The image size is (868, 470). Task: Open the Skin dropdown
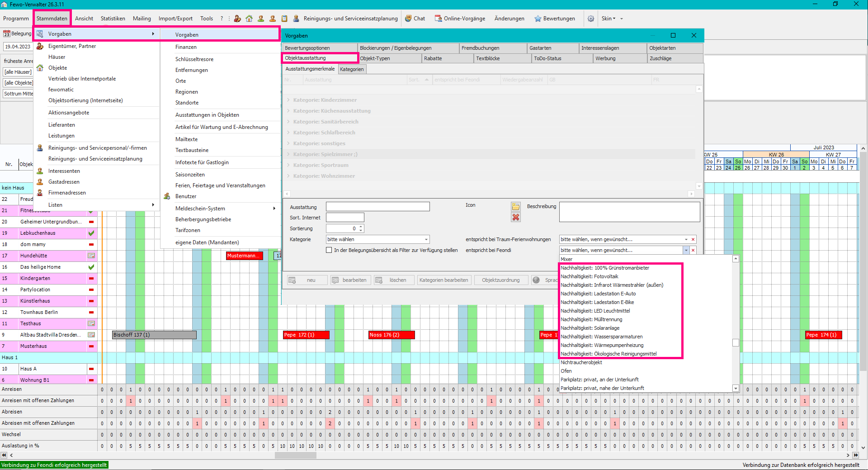coord(612,19)
